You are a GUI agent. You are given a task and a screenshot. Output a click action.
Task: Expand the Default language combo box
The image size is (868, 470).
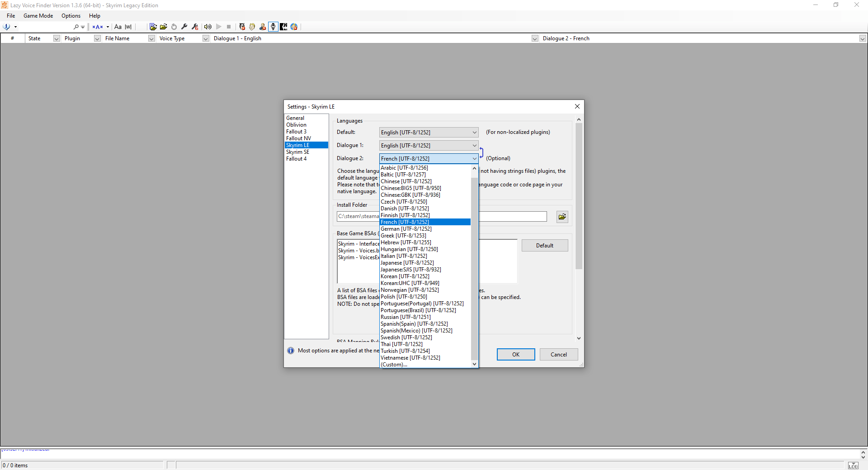coord(474,133)
